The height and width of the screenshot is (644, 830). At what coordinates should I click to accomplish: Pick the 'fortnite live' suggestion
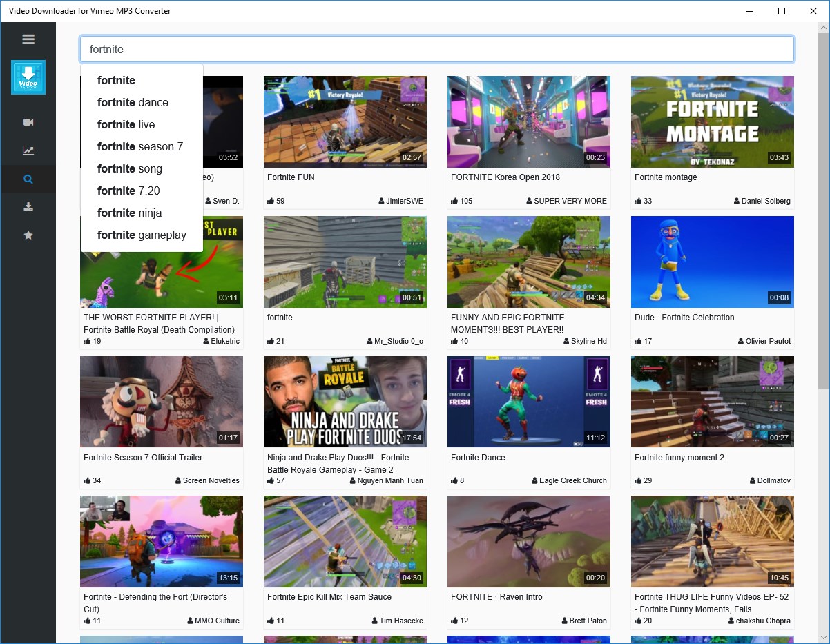[142, 124]
